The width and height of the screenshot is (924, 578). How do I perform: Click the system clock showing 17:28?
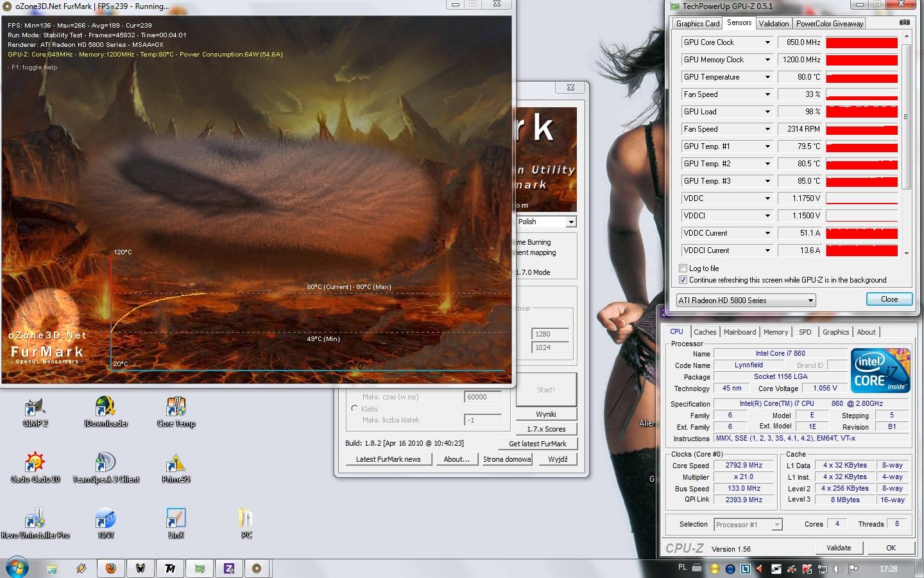(x=889, y=569)
